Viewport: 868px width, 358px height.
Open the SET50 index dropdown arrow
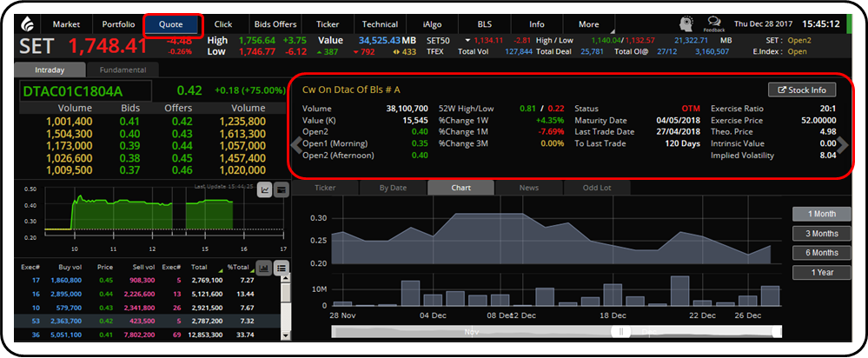467,40
